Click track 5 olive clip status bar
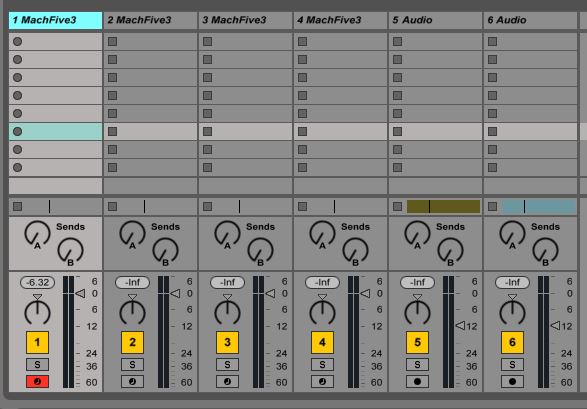The height and width of the screenshot is (409, 587). coord(444,206)
